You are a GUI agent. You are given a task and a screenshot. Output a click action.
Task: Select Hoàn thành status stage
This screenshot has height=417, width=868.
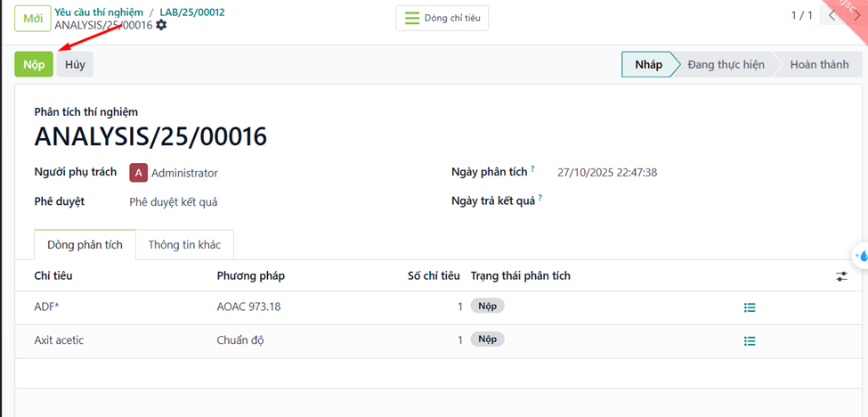pos(818,64)
